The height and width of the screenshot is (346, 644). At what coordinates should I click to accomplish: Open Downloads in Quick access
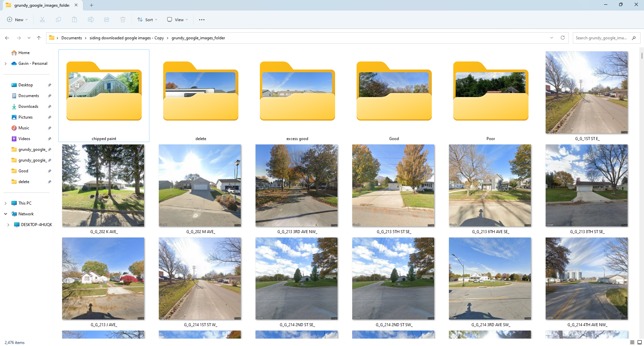[28, 106]
